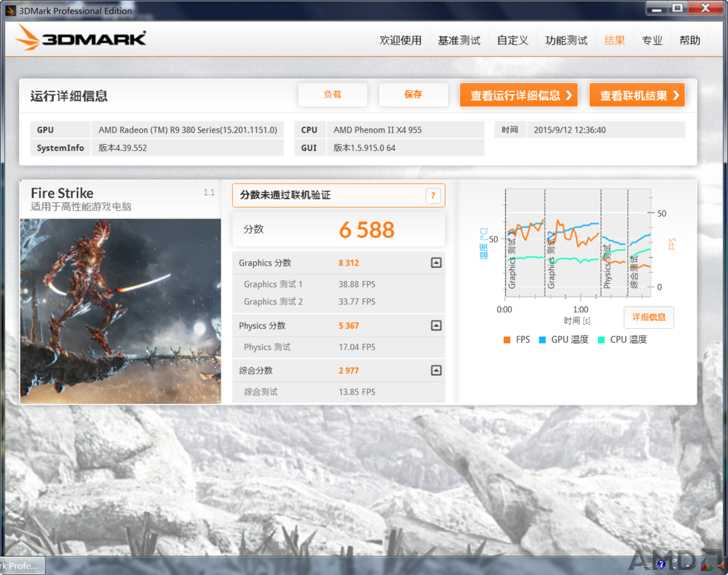This screenshot has height=575, width=728.
Task: Click the blue help icon in system tray
Action: (662, 564)
